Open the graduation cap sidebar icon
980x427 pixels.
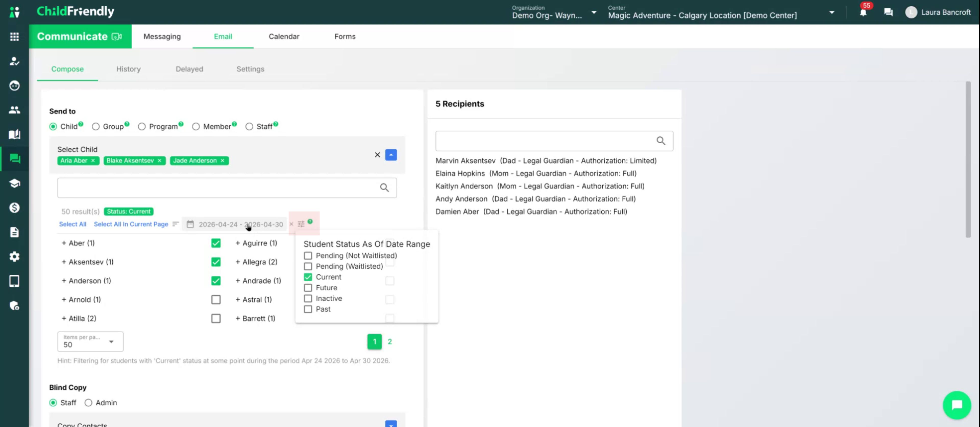(x=14, y=183)
